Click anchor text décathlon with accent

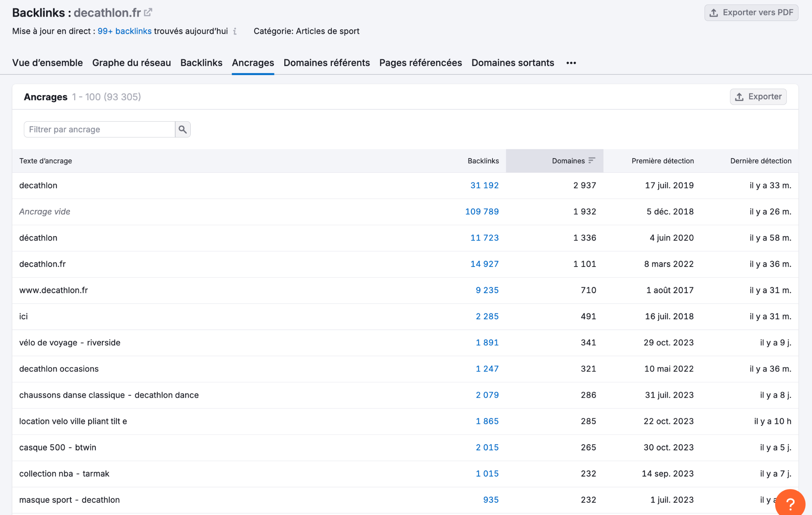tap(38, 238)
